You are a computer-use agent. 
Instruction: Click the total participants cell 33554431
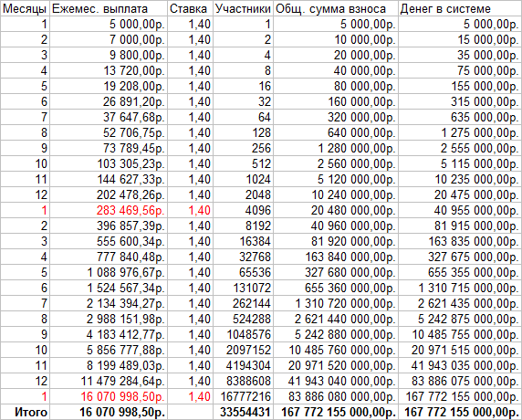point(243,413)
